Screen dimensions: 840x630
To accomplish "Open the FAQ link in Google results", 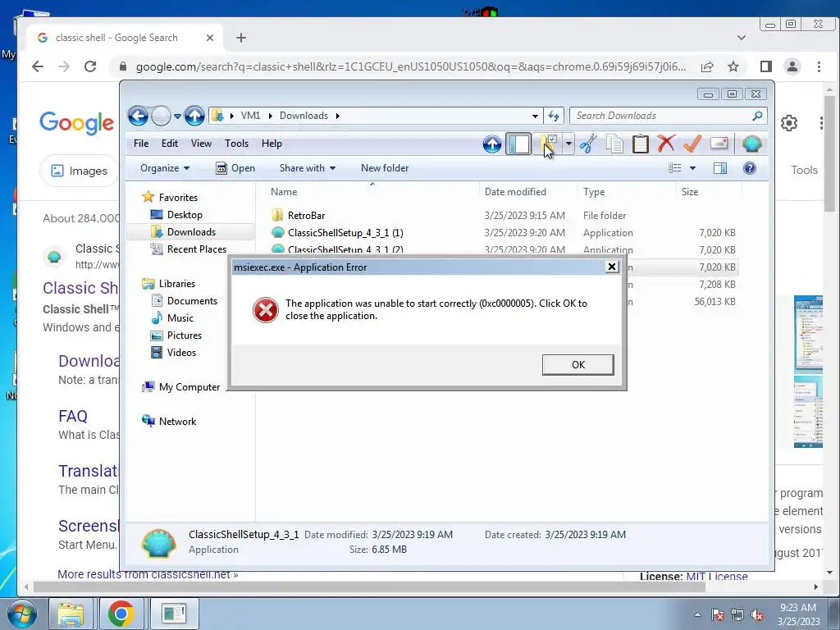I will [x=73, y=416].
